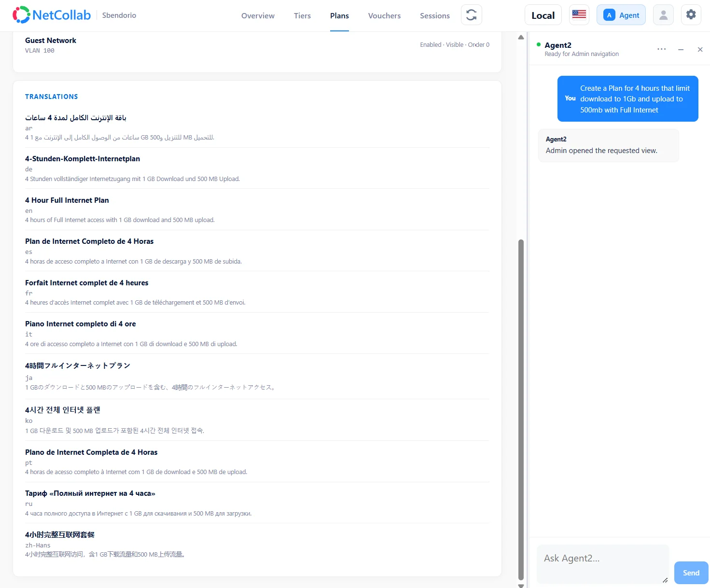The width and height of the screenshot is (710, 588).
Task: Click the Sbendorio site name
Action: (x=119, y=15)
